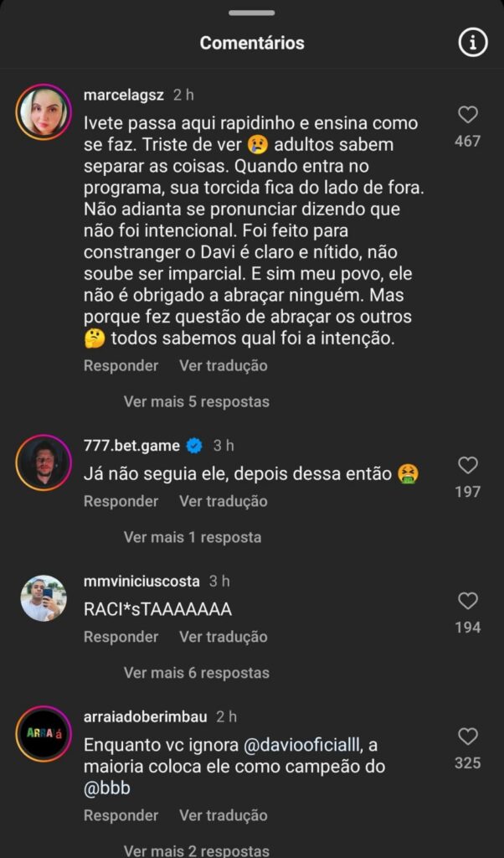Like the 777.bet.game comment

468,465
